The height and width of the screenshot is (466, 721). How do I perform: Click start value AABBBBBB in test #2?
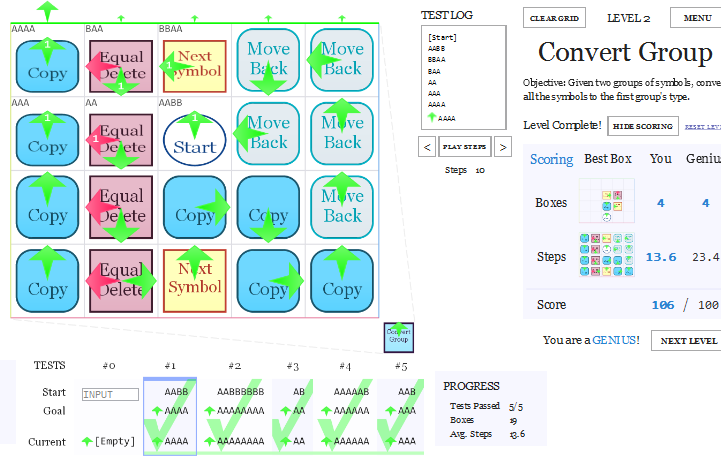point(240,392)
